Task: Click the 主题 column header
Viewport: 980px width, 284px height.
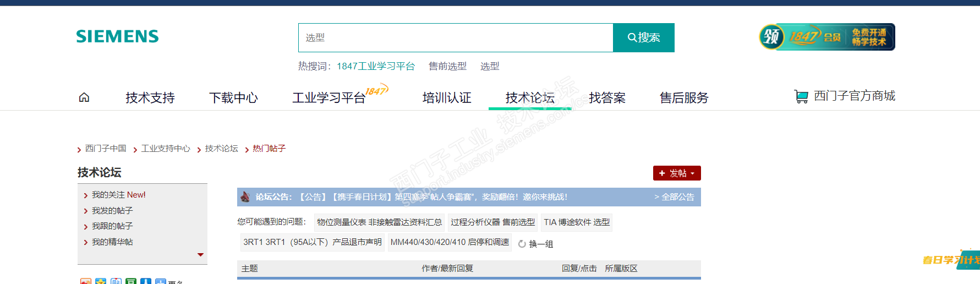Action: (x=250, y=269)
